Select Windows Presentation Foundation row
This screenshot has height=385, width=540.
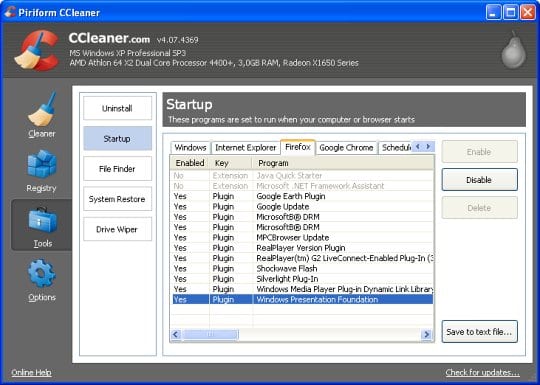302,300
